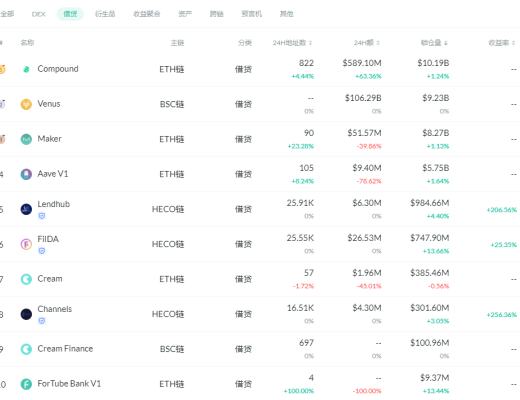Open the Cream project name link
This screenshot has height=400, width=520.
tap(50, 279)
